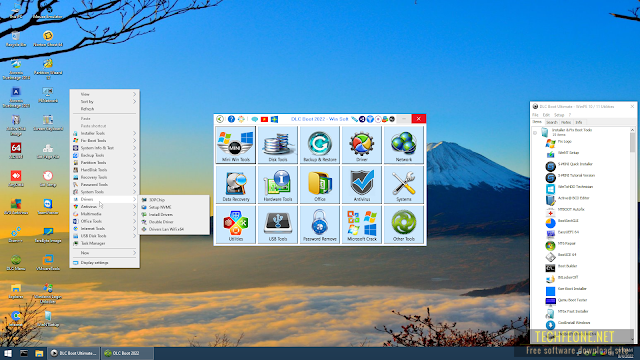Image resolution: width=640 pixels, height=360 pixels.
Task: Open MBRBOOT AutoFix in utilities list
Action: point(571,209)
